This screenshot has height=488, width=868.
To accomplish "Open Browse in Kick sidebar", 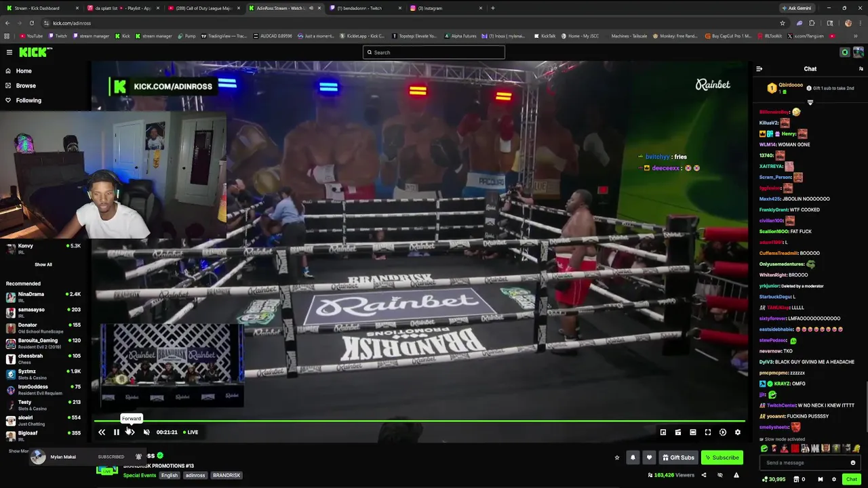I will 26,85.
